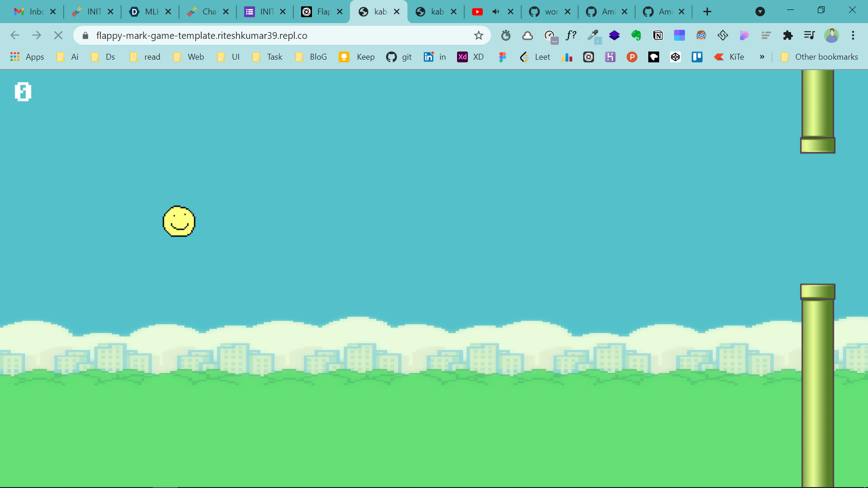Viewport: 868px width, 488px height.
Task: Open the Trello bookmark icon
Action: click(697, 57)
